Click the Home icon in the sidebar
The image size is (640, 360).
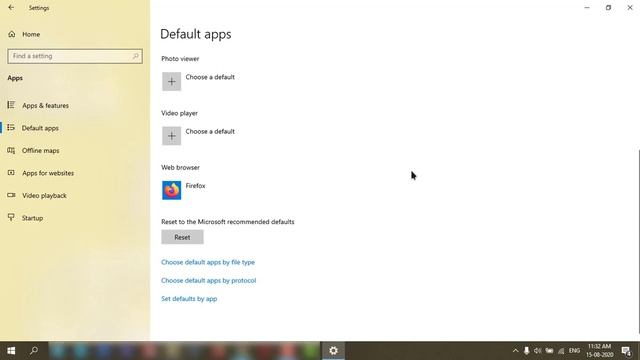coord(11,34)
